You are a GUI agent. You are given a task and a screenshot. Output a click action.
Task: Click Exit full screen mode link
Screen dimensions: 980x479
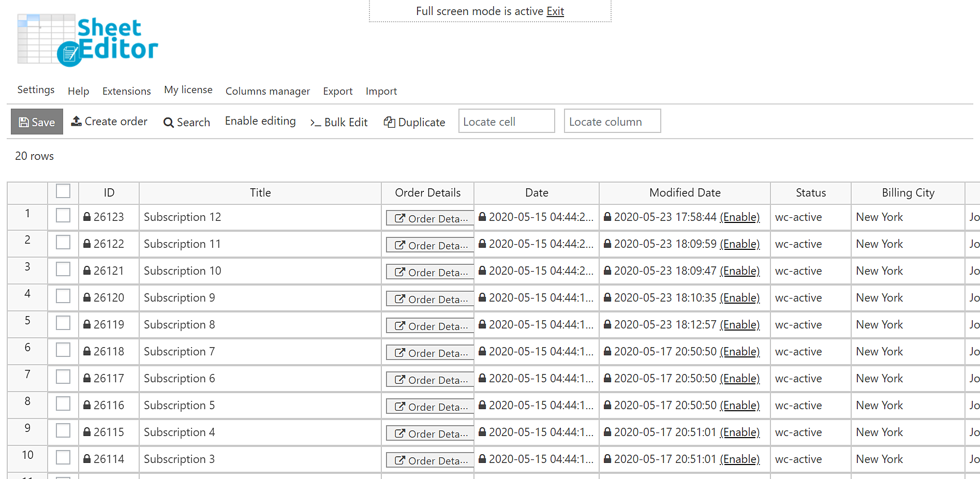tap(555, 11)
